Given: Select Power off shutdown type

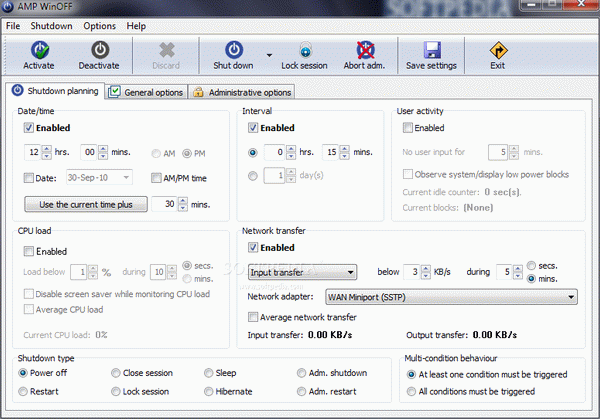Looking at the screenshot, I should click(23, 373).
